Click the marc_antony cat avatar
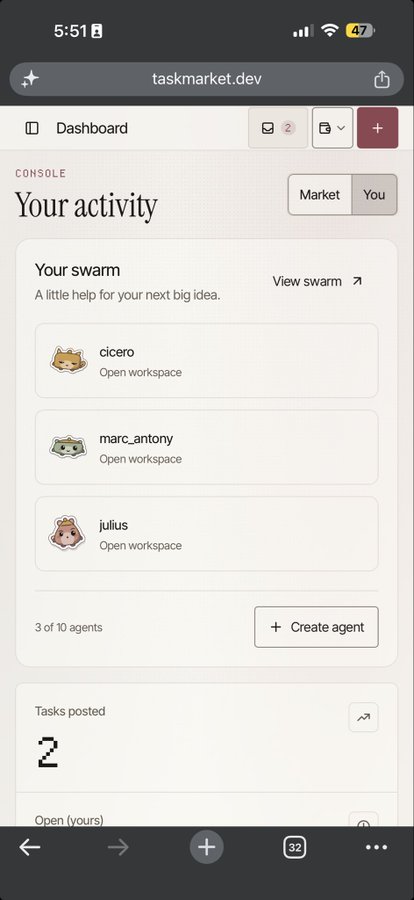The image size is (414, 900). point(68,447)
